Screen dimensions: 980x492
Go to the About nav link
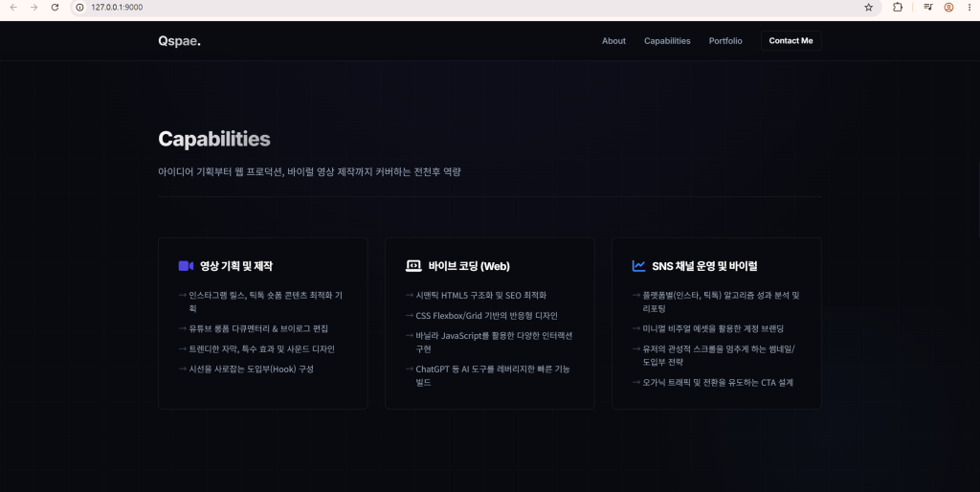point(613,40)
